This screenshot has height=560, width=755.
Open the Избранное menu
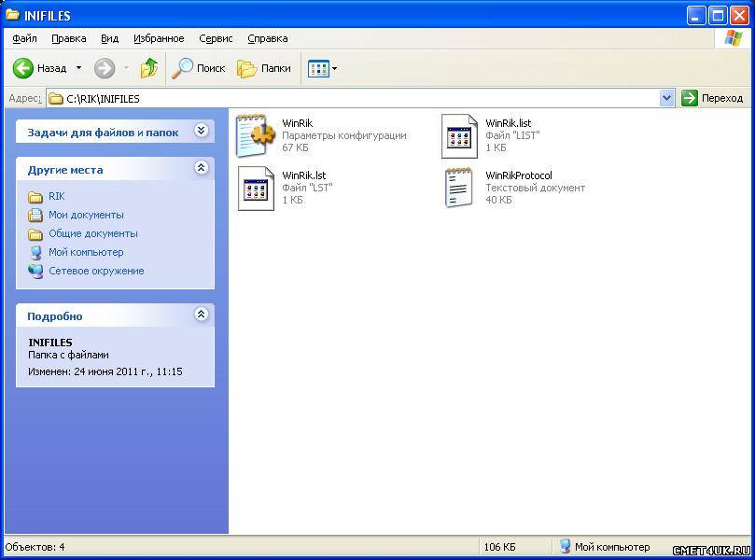(159, 38)
